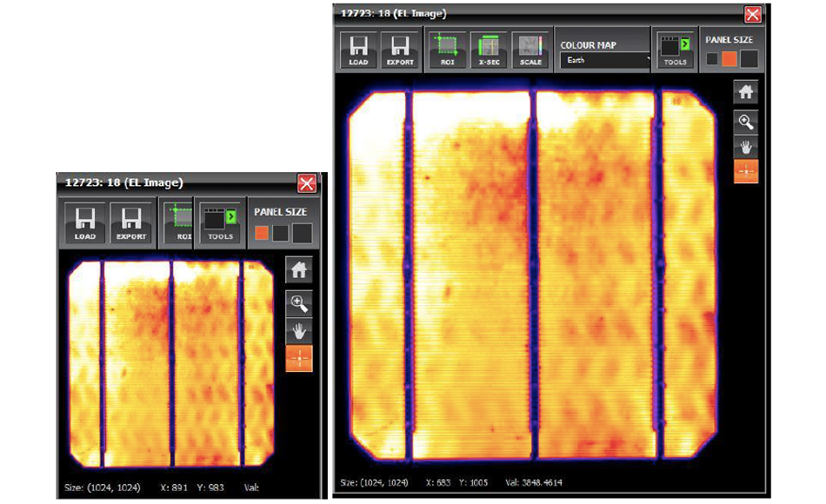The image size is (826, 504).
Task: Open the ROI selection tool
Action: tap(447, 49)
